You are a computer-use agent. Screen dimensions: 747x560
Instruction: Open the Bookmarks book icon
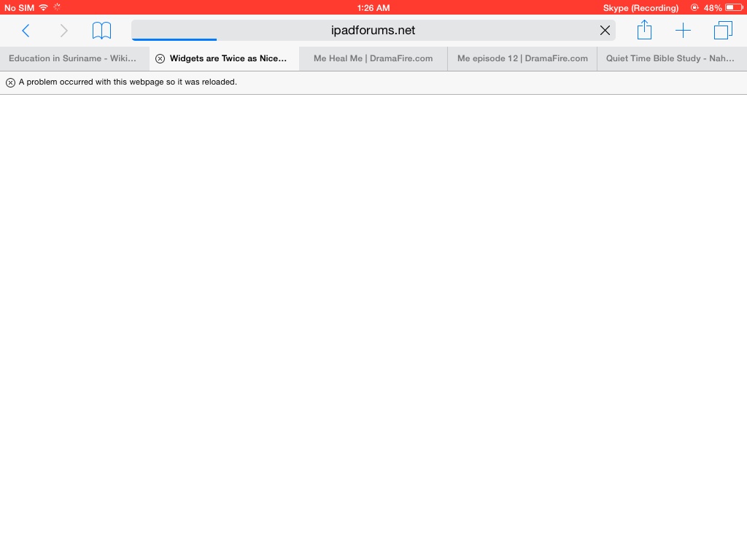[101, 31]
